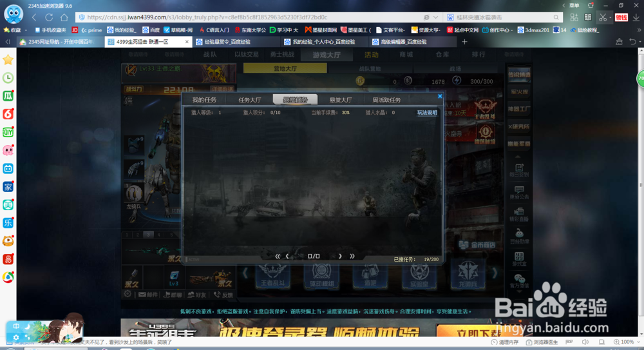Open the 仓库 menu in game navigation
Screen dimensions: 644x350
[x=442, y=55]
